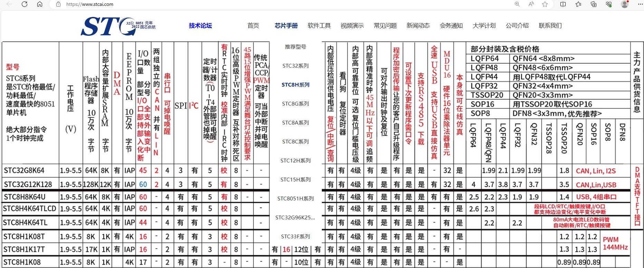644x268 pixels.
Task: Select STC8051H系列 in the chip list
Action: click(x=295, y=198)
